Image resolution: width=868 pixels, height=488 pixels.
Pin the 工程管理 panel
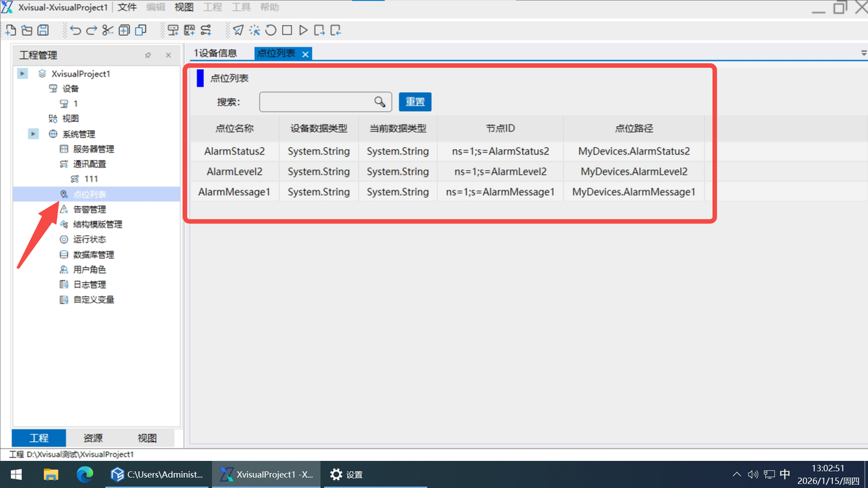point(148,56)
